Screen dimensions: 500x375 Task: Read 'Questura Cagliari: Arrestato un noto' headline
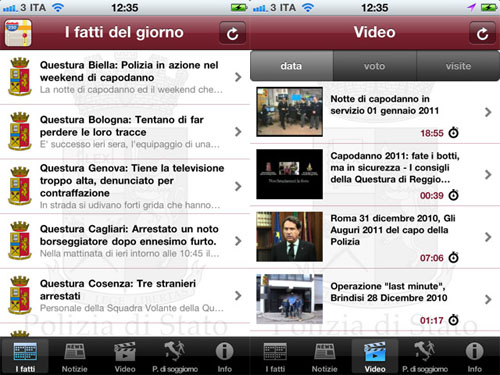(129, 235)
